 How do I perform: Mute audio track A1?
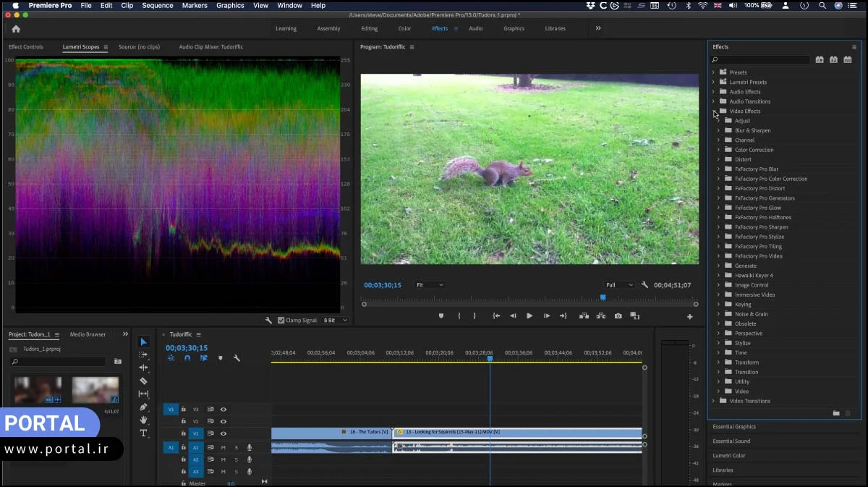pos(223,448)
